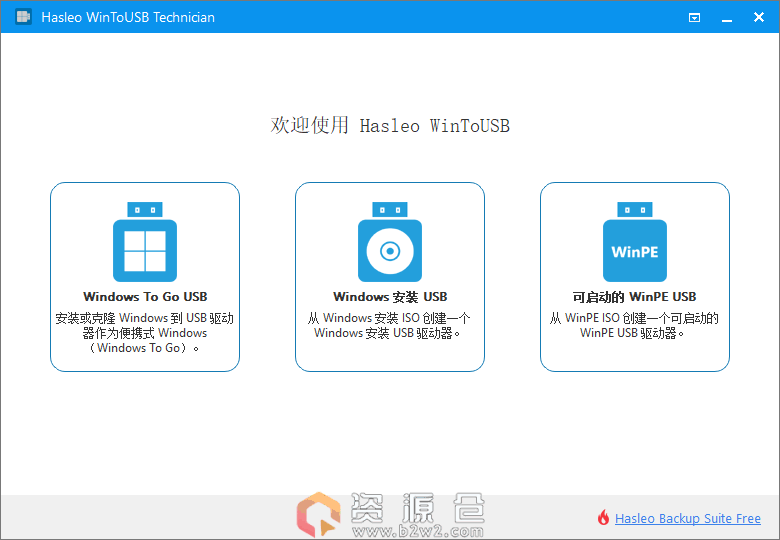Click the Windows To Go USB drive icon
Viewport: 780px width, 540px height.
point(145,243)
